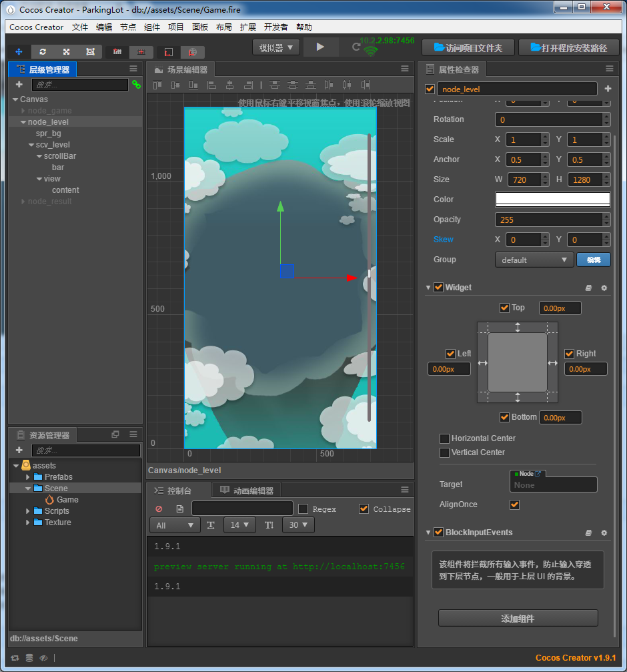The image size is (627, 672).
Task: Open the Game scene fire file
Action: coord(62,500)
